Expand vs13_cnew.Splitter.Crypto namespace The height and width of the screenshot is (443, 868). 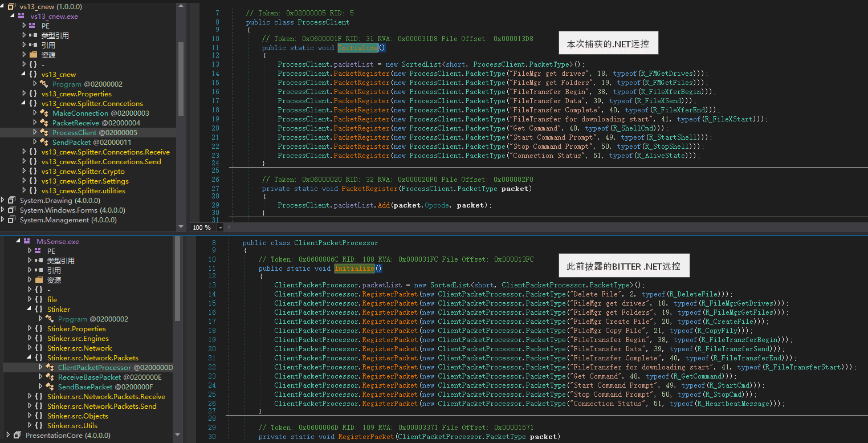pos(24,171)
